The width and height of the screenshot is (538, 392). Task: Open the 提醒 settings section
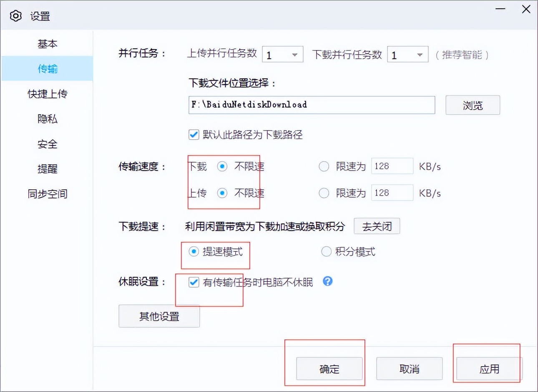47,169
